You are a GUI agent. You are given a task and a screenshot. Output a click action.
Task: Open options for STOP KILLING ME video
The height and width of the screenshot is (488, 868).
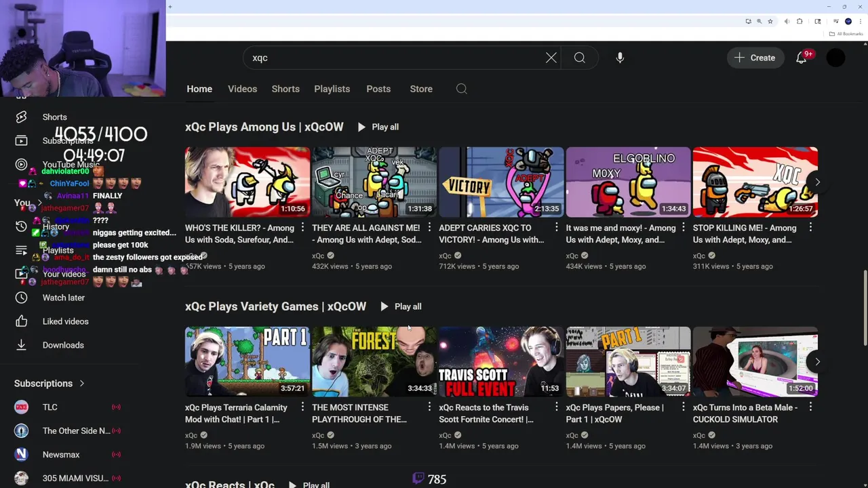click(x=810, y=228)
